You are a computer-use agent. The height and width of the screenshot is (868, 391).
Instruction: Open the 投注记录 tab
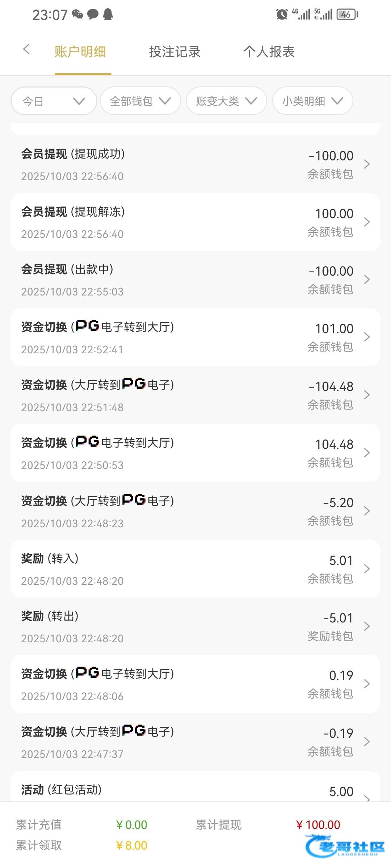pos(175,52)
